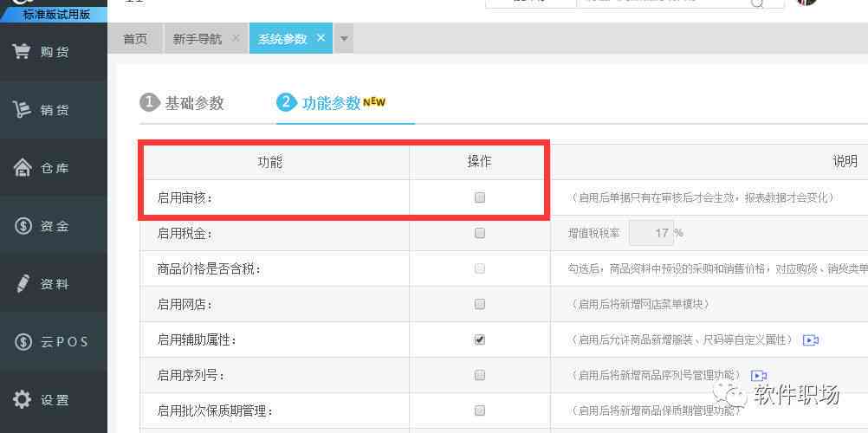Enable 启用批次保质期管理 checkbox
The width and height of the screenshot is (868, 433).
tap(480, 410)
